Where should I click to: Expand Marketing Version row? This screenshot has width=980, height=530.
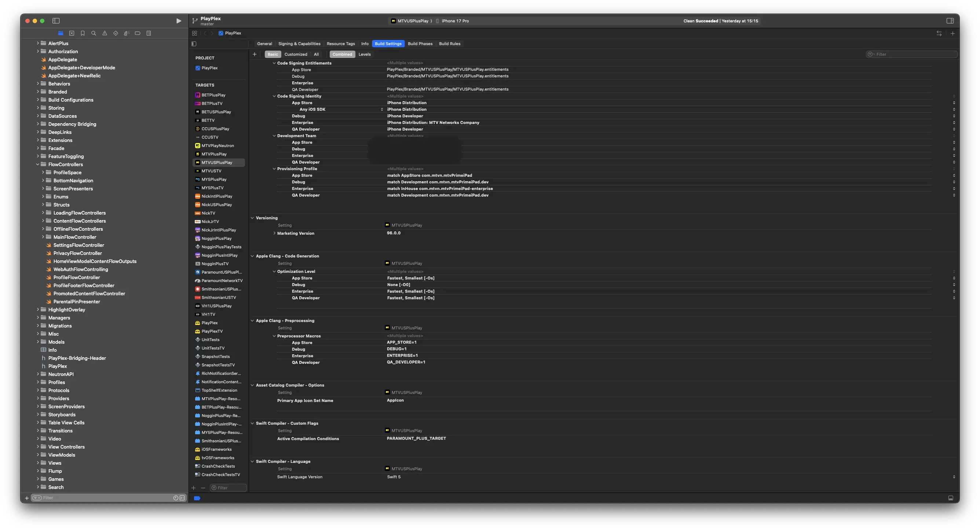(x=275, y=233)
